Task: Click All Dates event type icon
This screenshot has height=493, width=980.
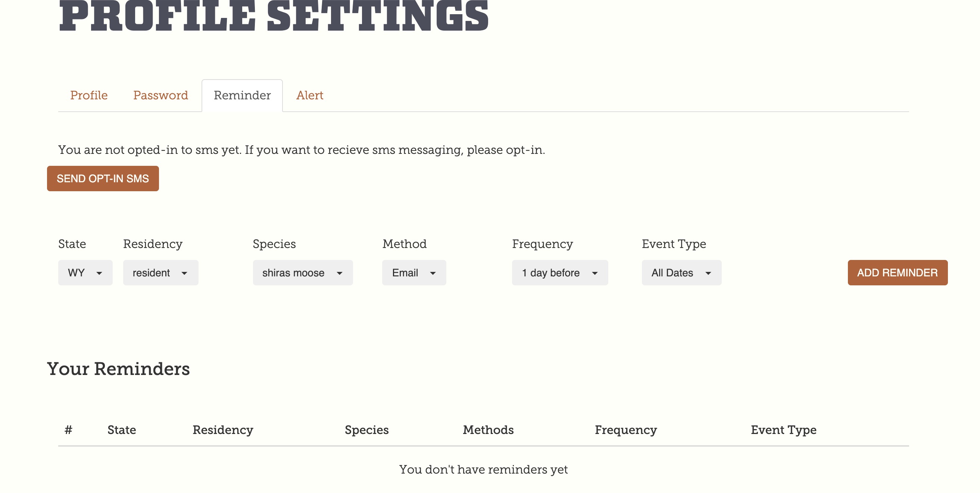Action: (x=708, y=273)
